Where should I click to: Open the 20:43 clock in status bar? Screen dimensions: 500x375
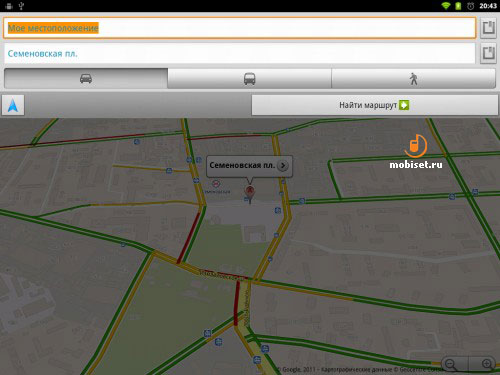488,6
